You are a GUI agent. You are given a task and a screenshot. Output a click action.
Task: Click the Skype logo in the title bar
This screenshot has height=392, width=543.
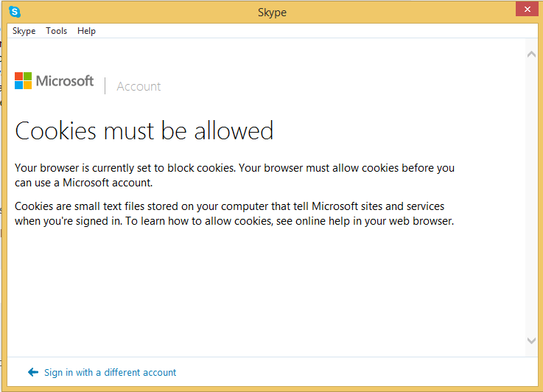coord(15,12)
